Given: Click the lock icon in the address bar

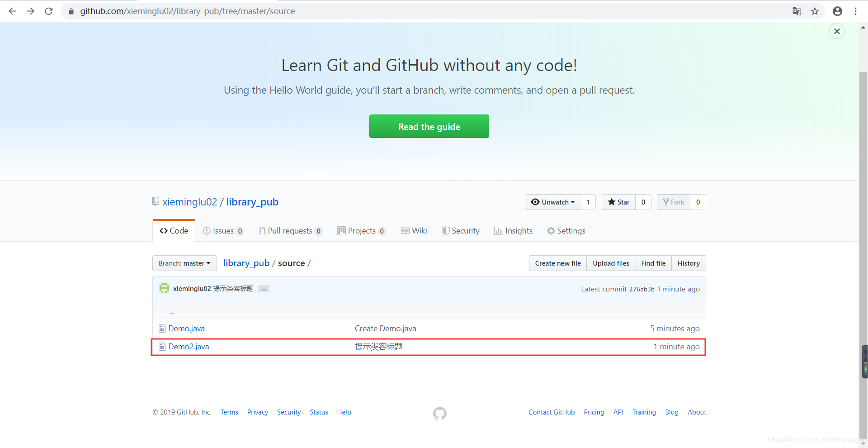Looking at the screenshot, I should tap(71, 11).
